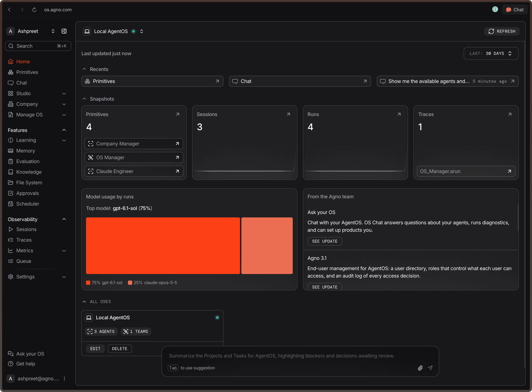Collapse the Recents section
Screen dimensions: 532x392
[84, 69]
